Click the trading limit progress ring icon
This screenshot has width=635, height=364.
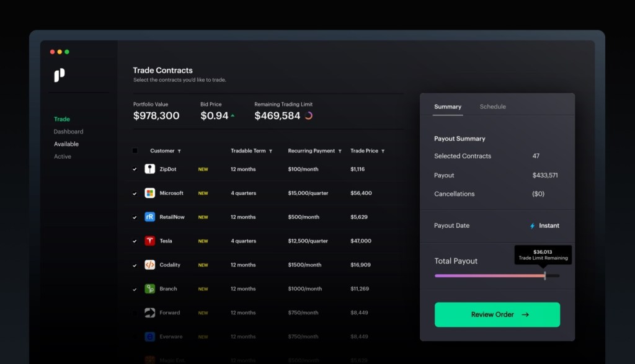(309, 116)
